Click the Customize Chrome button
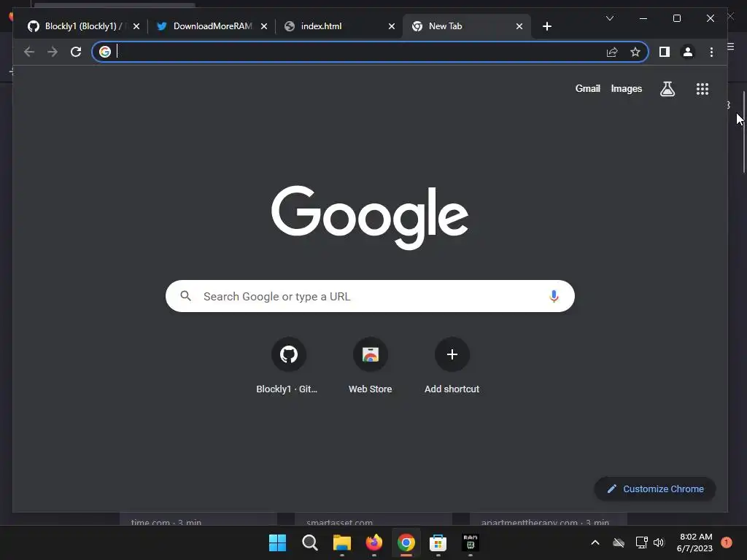 coord(655,489)
